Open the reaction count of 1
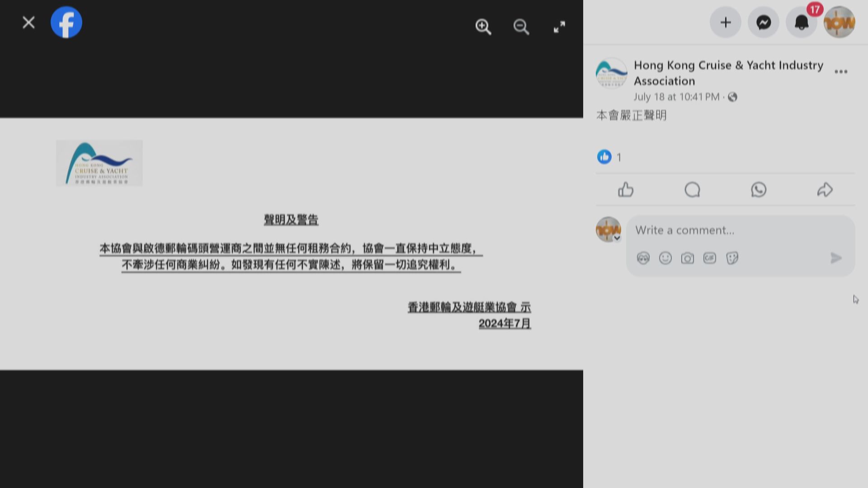This screenshot has height=488, width=868. click(619, 157)
